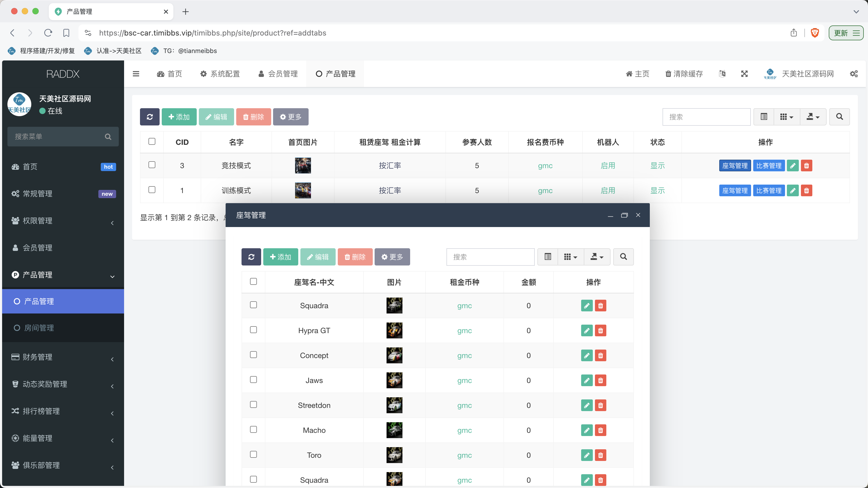Check the Macho row checkbox

tap(253, 430)
